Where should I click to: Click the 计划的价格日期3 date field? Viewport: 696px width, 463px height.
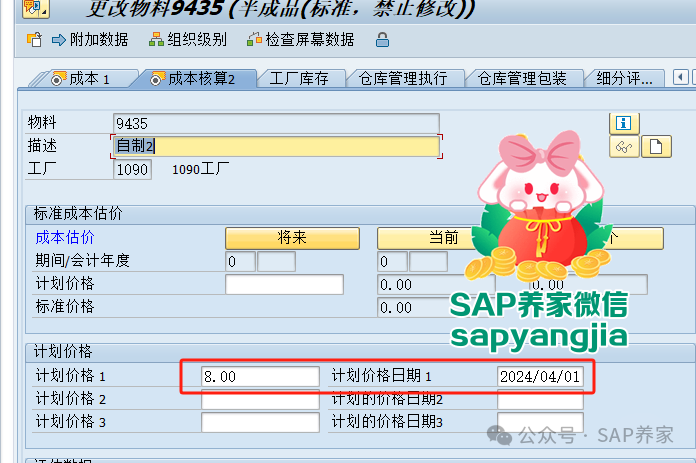coord(540,422)
